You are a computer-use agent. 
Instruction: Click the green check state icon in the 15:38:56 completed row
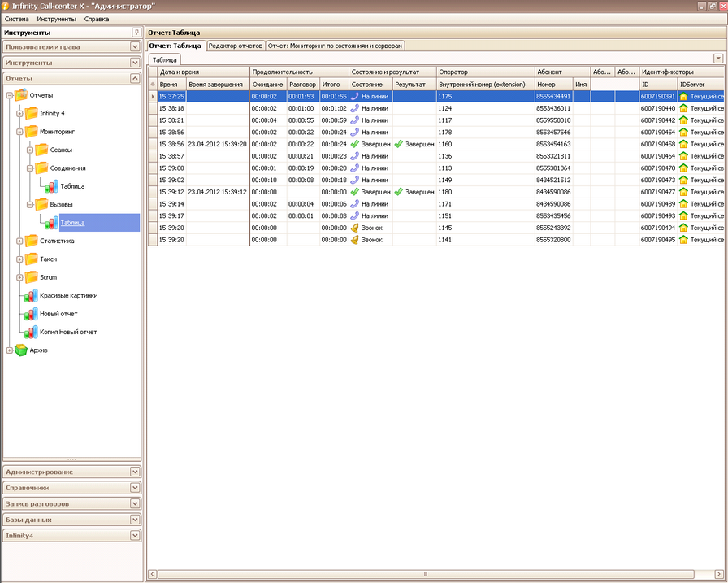pyautogui.click(x=355, y=144)
